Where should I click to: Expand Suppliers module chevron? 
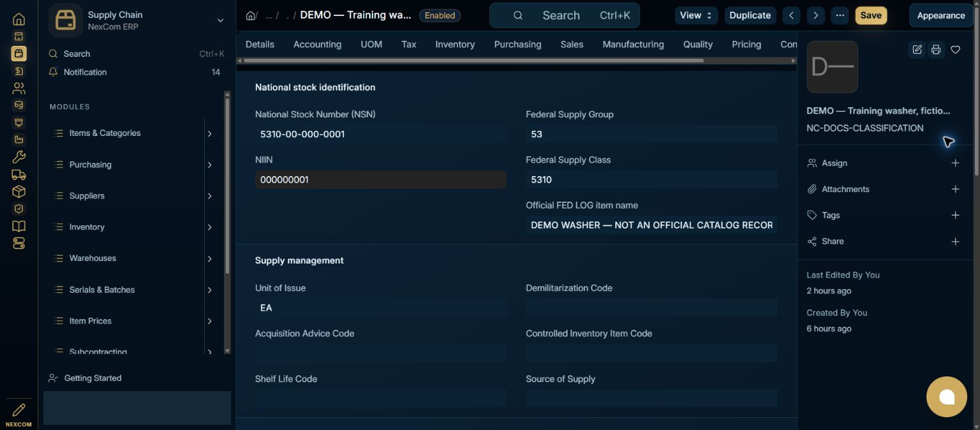tap(209, 196)
